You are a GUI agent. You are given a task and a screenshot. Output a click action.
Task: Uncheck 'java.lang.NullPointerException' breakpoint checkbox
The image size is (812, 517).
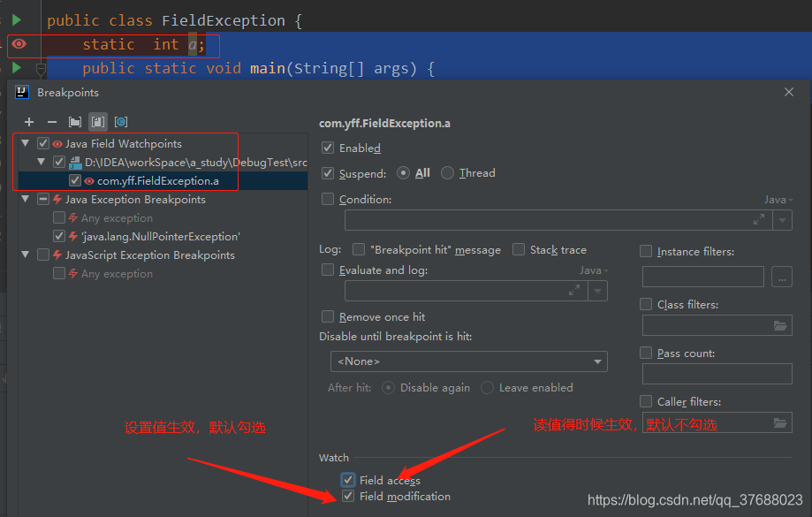click(x=59, y=236)
